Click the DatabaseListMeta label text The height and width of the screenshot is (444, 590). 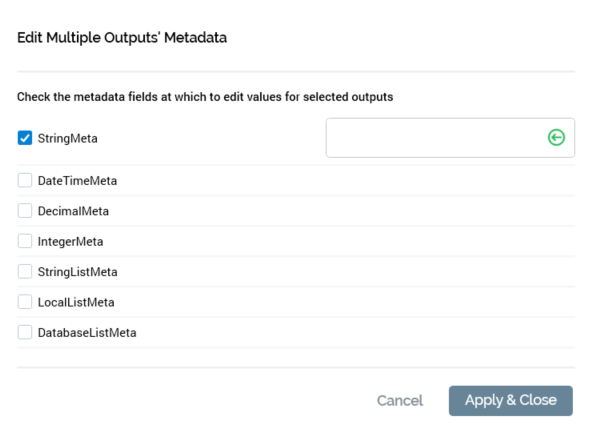coord(87,333)
